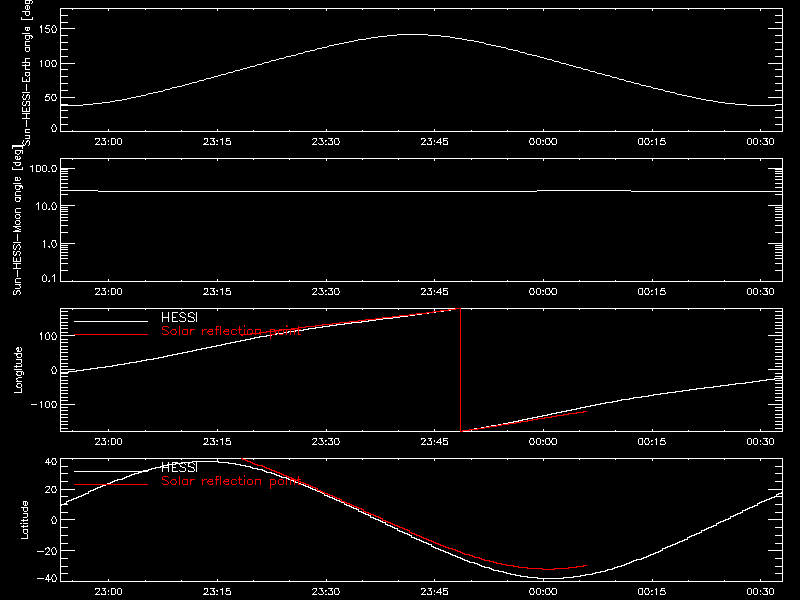Click 23:30 time label under Longitude plot
800x600 pixels.
click(326, 442)
